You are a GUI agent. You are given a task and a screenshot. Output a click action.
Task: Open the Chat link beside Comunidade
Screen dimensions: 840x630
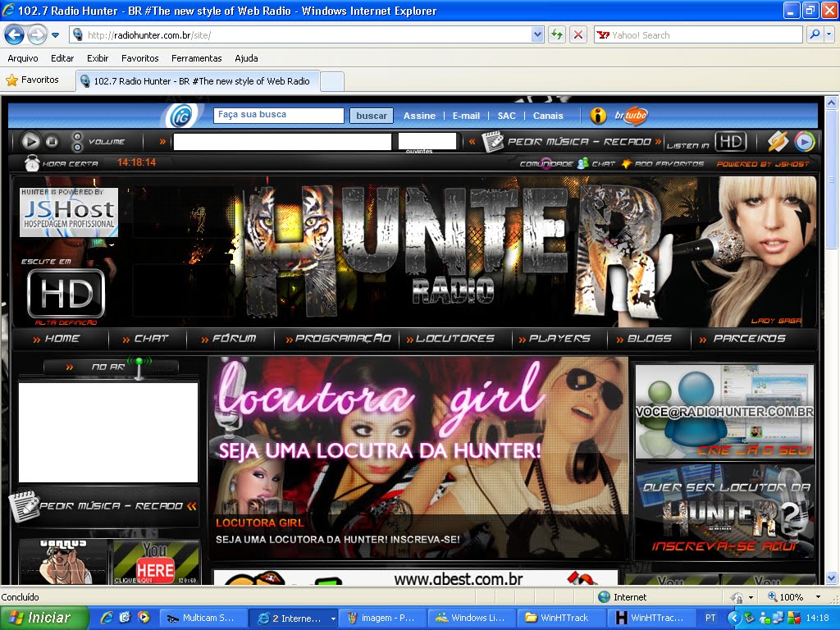point(597,164)
